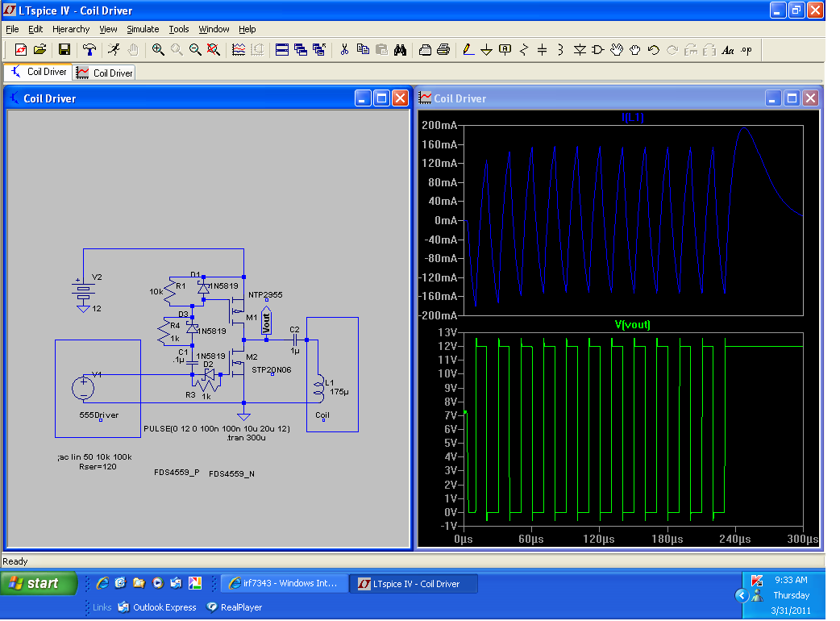Open the View menu
840x621 pixels.
(x=108, y=29)
